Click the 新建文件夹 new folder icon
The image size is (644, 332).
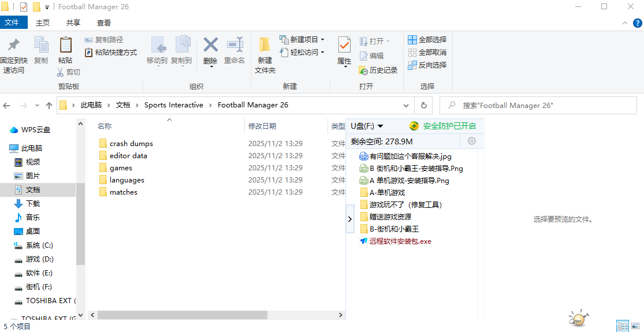[x=265, y=46]
